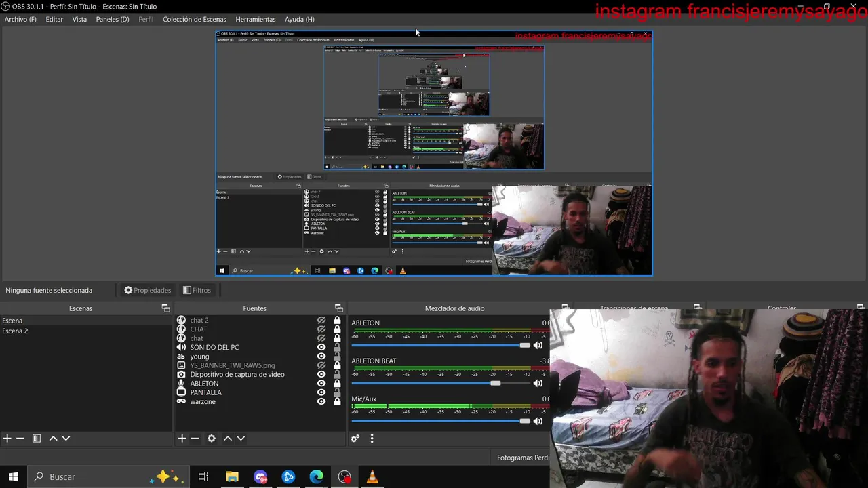Open the Vista menu
The image size is (868, 488).
tap(79, 19)
